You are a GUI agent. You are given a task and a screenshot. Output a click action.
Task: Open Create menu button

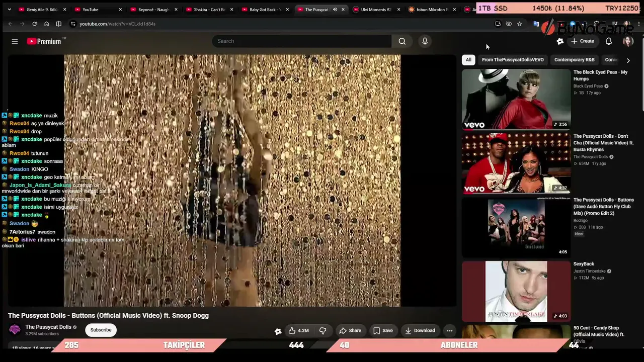[x=583, y=41]
